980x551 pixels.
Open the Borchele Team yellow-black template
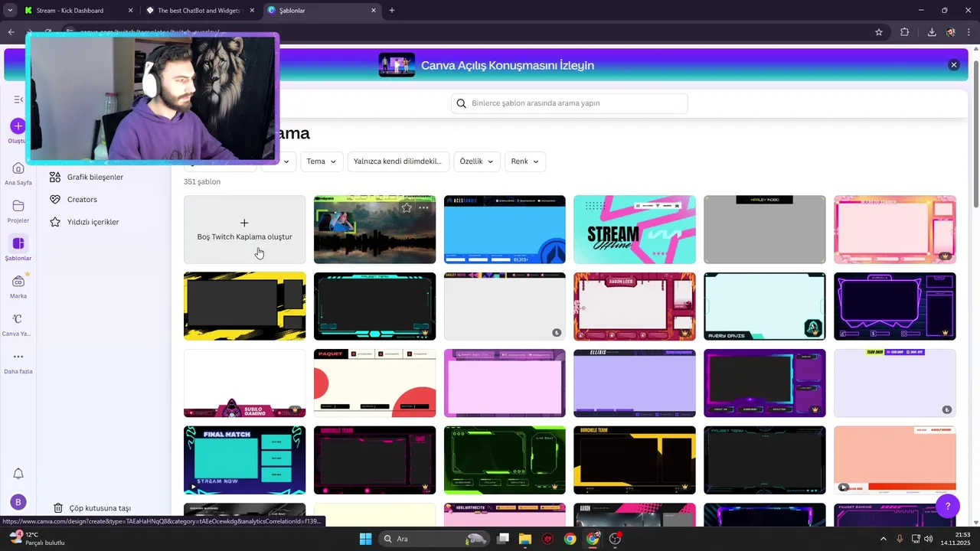click(x=635, y=460)
